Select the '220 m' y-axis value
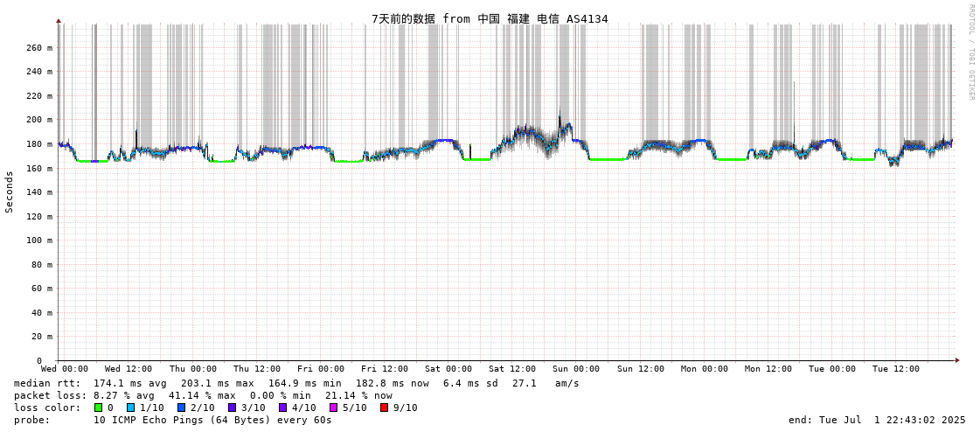The height and width of the screenshot is (432, 980). [x=39, y=95]
